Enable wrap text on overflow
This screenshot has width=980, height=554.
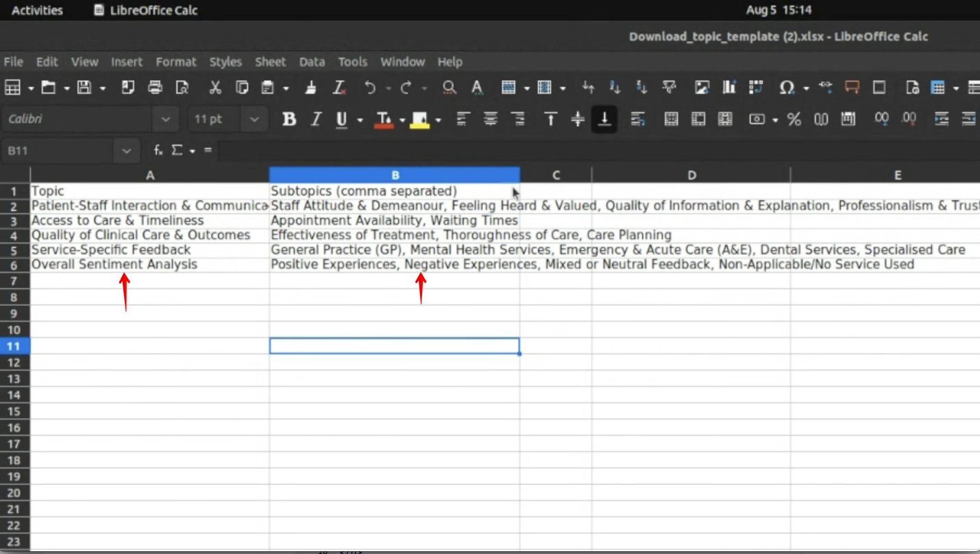638,119
